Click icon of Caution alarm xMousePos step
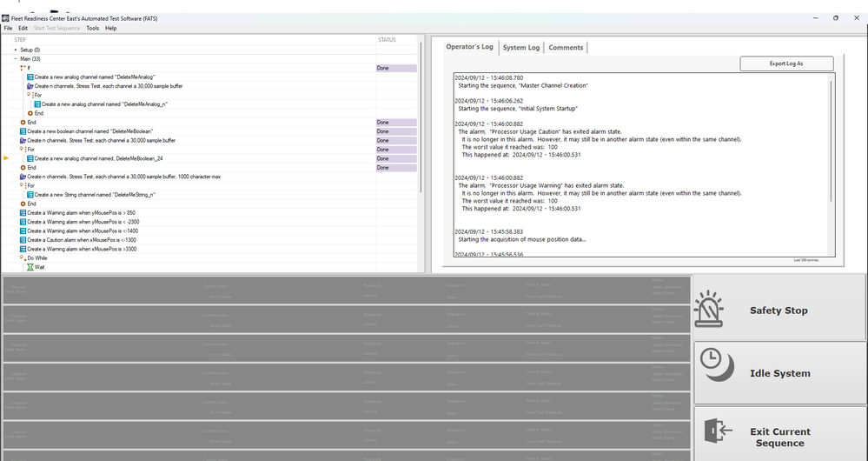The image size is (868, 461). [x=23, y=240]
